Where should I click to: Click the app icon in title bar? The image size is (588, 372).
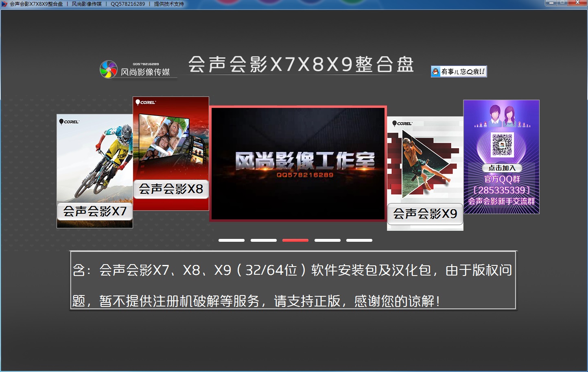coord(4,4)
